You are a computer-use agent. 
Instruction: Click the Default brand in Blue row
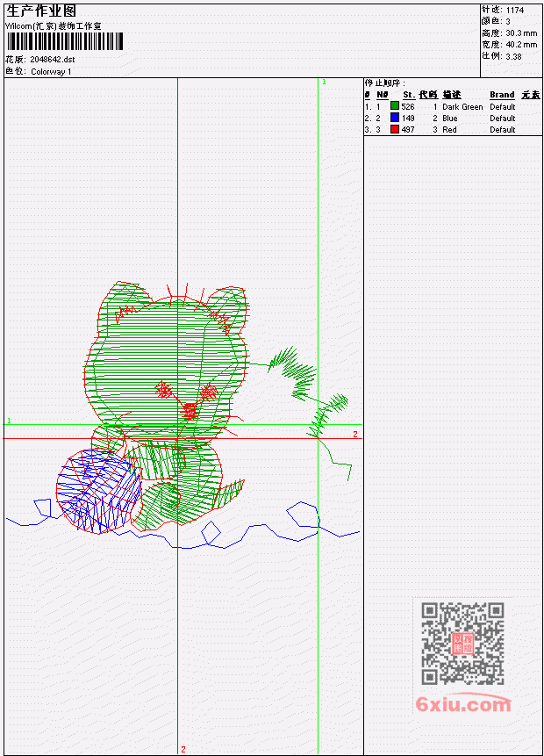503,119
